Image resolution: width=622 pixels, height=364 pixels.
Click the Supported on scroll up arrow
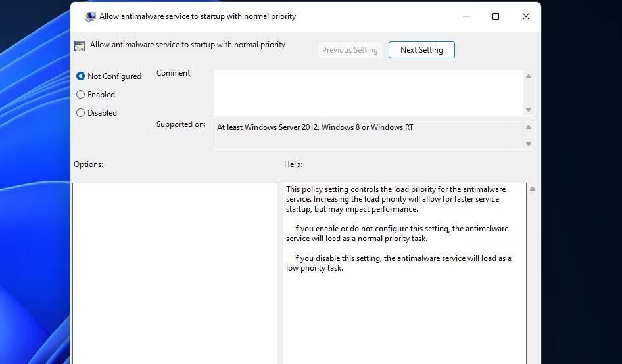529,127
